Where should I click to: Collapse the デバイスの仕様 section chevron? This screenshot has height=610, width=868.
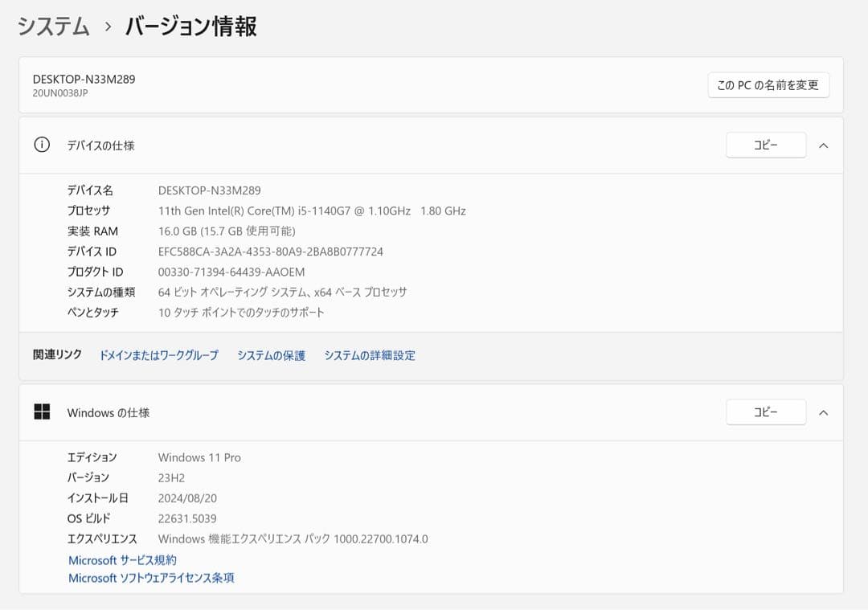823,145
